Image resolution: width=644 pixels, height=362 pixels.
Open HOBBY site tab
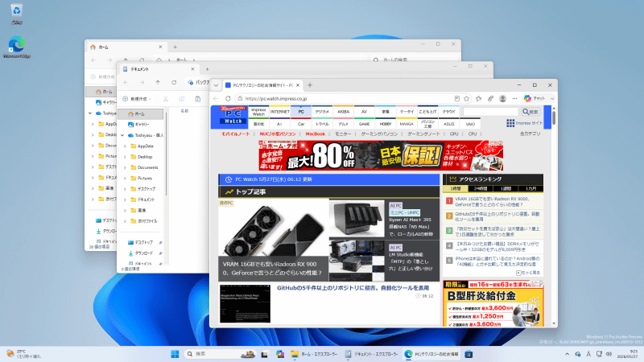[x=386, y=124]
